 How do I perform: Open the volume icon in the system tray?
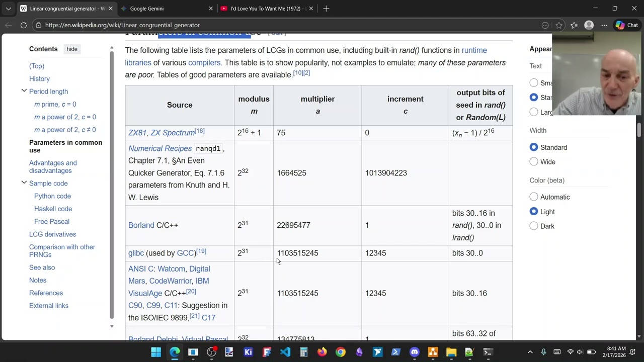(x=580, y=352)
